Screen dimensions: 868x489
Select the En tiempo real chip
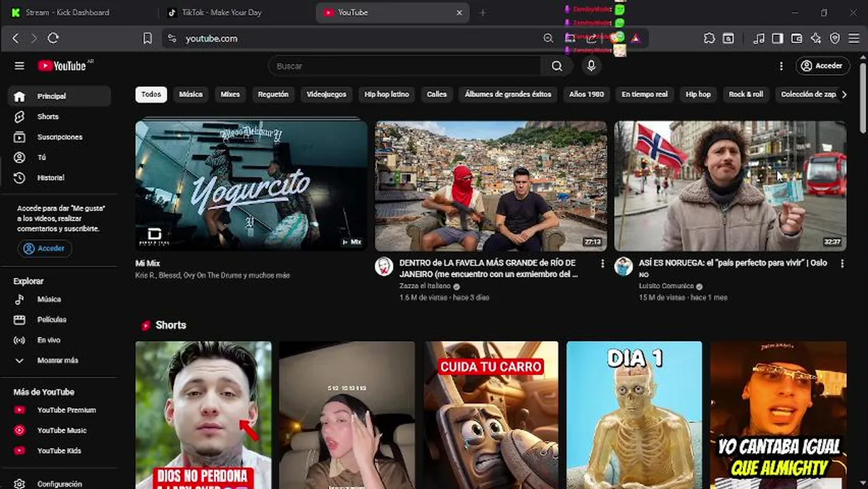click(x=645, y=94)
